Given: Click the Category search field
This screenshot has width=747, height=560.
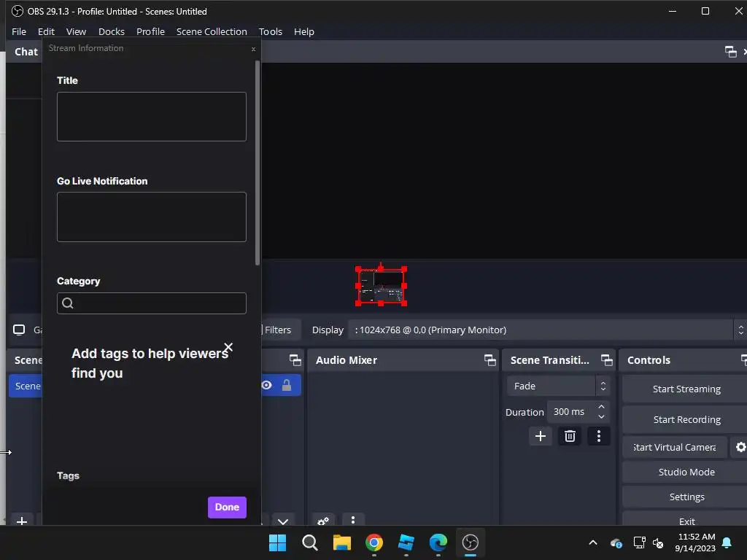Looking at the screenshot, I should (x=152, y=303).
